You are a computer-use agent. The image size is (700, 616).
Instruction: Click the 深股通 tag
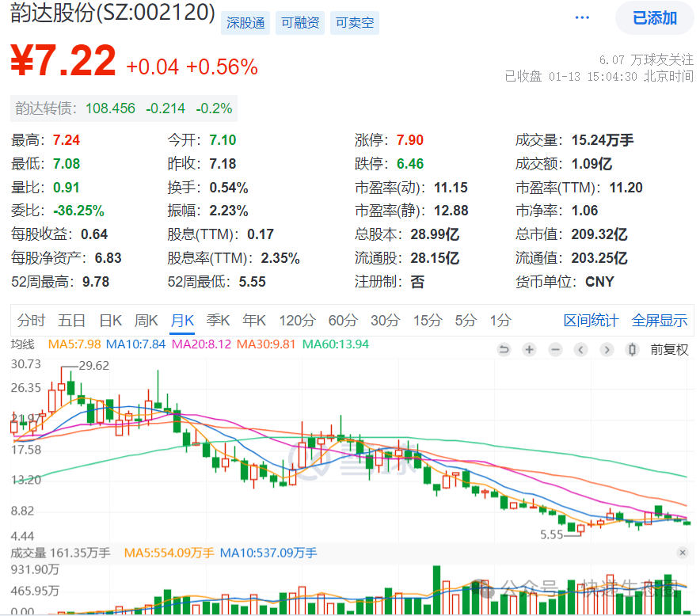tap(245, 23)
